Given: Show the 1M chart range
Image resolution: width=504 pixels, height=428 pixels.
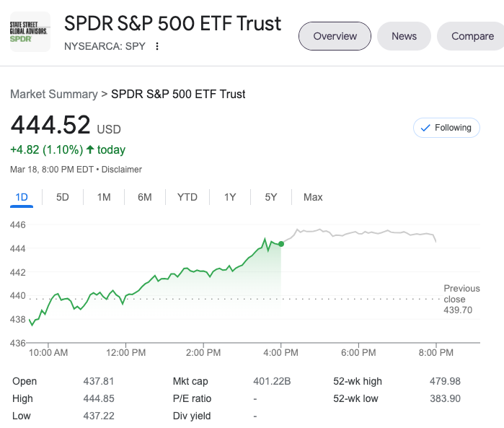Looking at the screenshot, I should coord(104,197).
